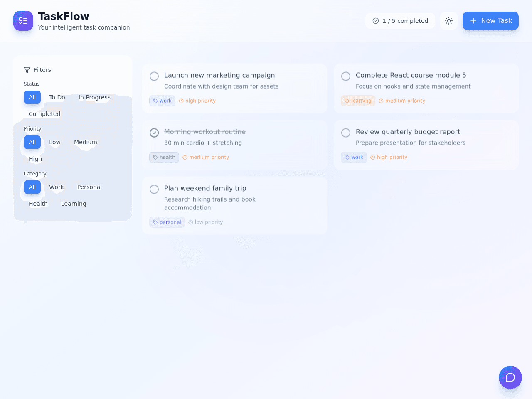
Task: Click the TaskFlow app title
Action: tap(64, 16)
